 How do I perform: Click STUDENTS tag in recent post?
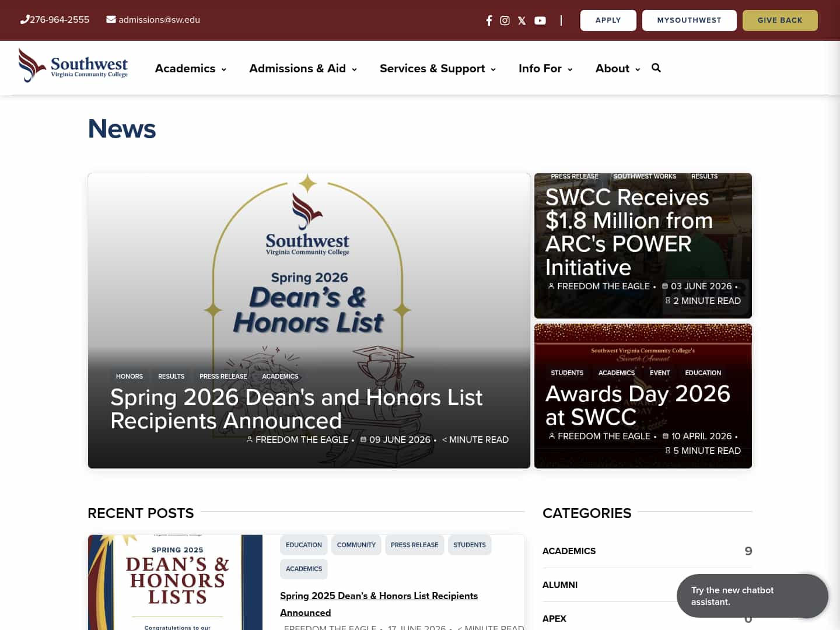pos(470,545)
